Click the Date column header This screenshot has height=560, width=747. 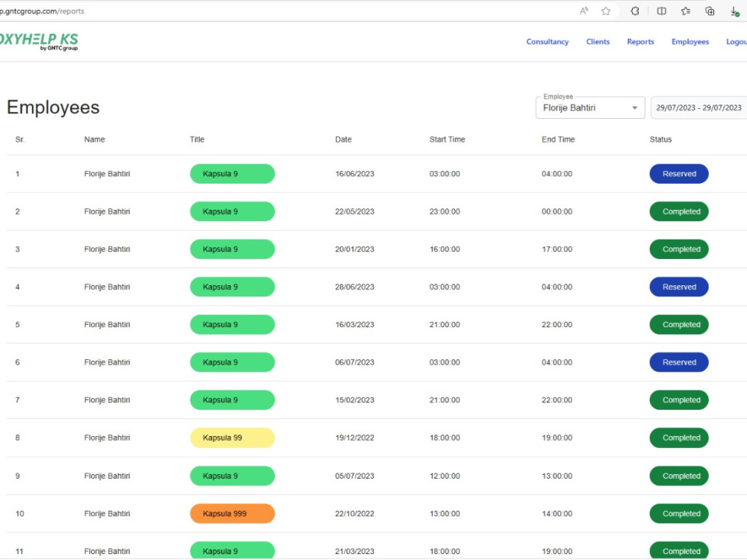point(343,140)
